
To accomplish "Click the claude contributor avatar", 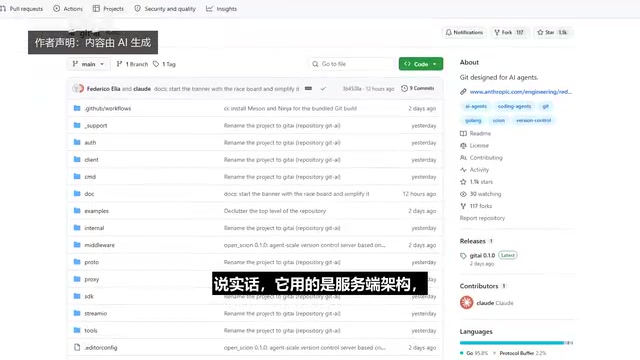I will pos(467,302).
